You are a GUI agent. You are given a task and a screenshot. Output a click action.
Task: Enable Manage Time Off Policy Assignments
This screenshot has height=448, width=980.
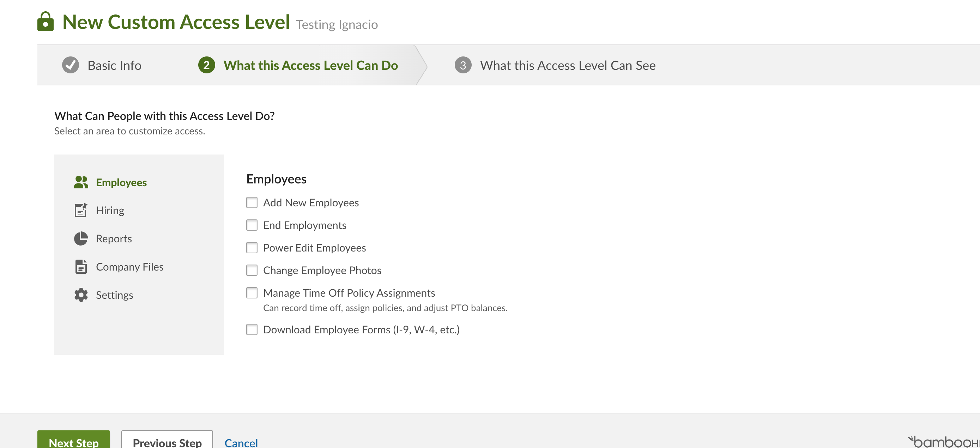point(252,293)
